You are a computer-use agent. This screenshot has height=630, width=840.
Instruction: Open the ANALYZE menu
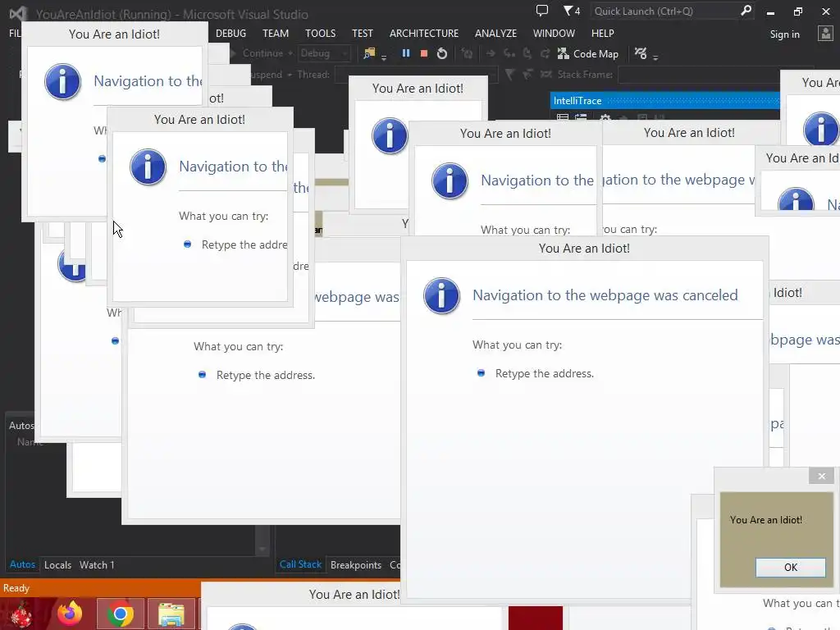click(495, 33)
